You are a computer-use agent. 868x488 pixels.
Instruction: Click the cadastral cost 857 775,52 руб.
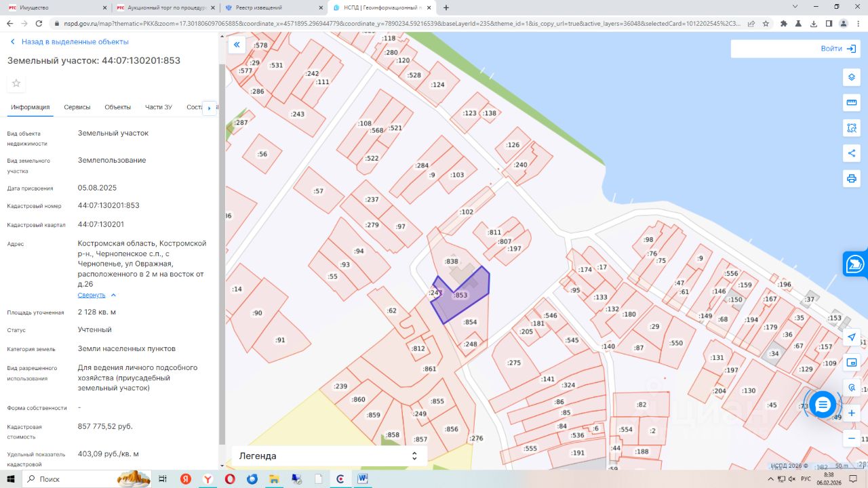[105, 426]
